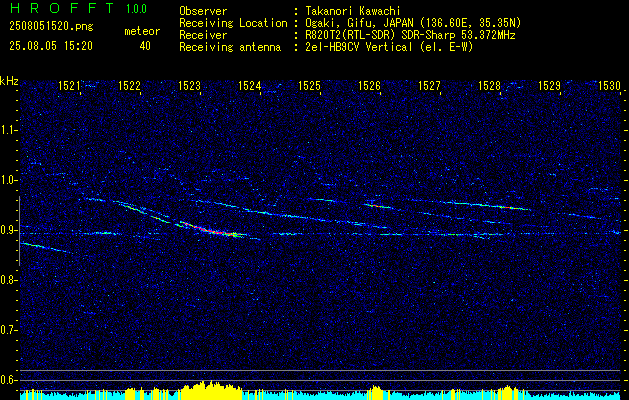
Task: Click the 1522 time marker
Action: tap(130, 86)
